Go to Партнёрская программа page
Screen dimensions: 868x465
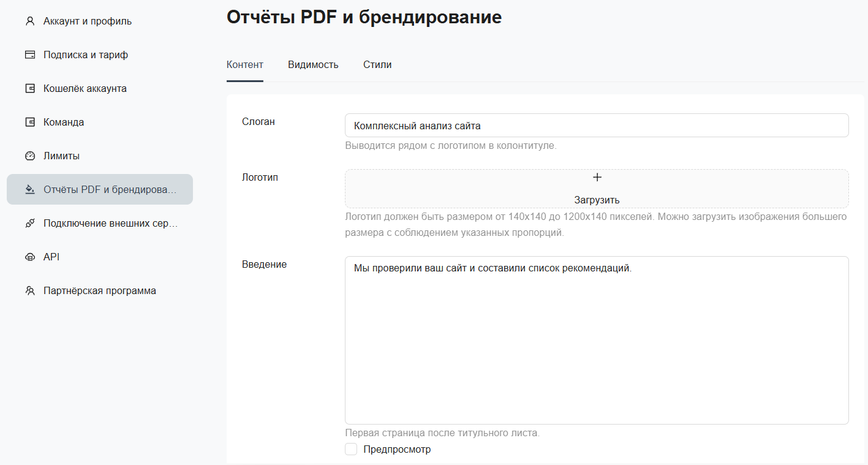[x=100, y=291]
